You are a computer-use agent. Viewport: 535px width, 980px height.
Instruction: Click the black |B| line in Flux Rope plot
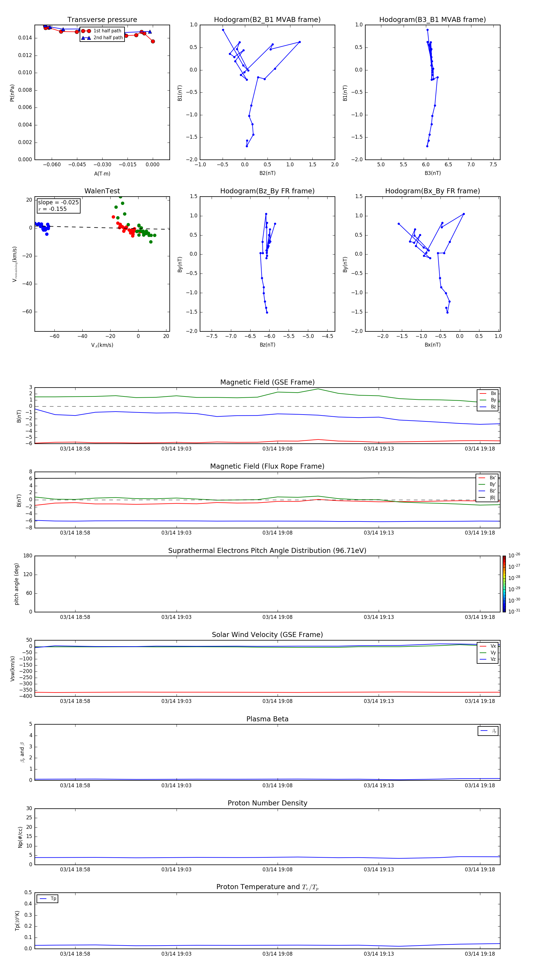[267, 478]
